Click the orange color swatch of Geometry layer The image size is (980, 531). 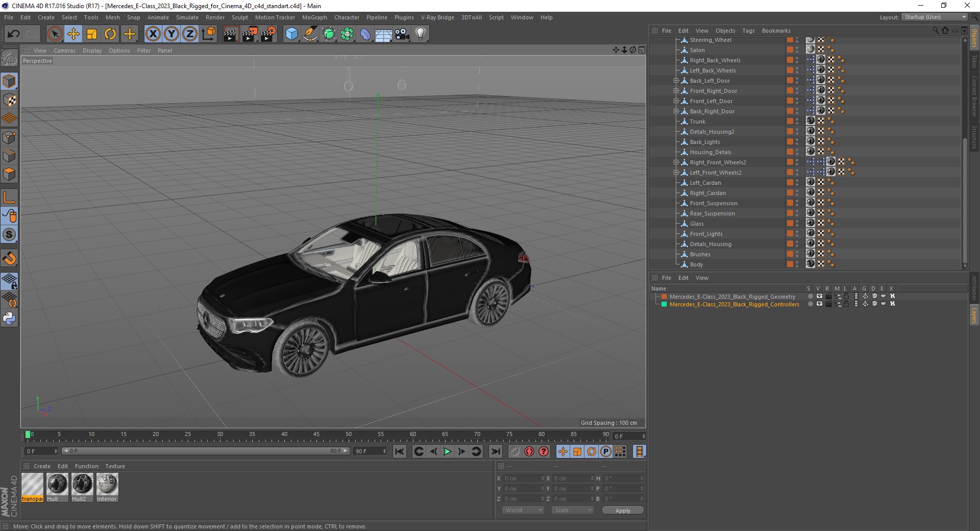click(664, 297)
